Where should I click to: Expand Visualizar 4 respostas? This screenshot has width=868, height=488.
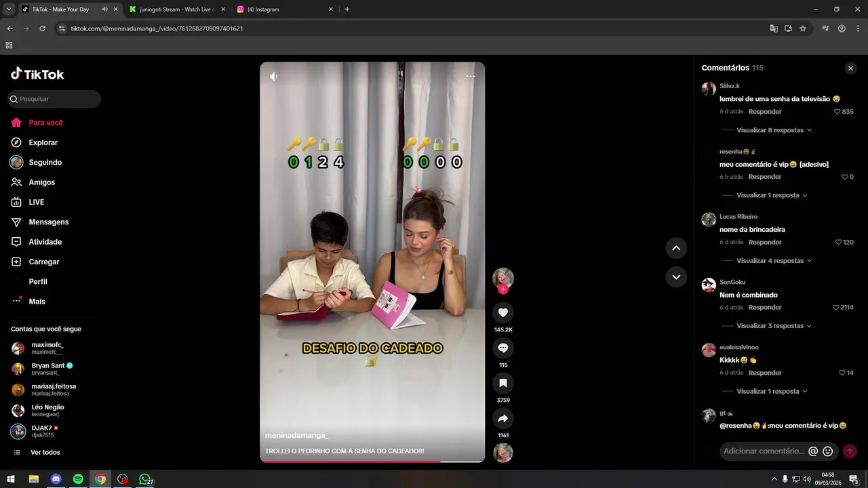point(774,261)
